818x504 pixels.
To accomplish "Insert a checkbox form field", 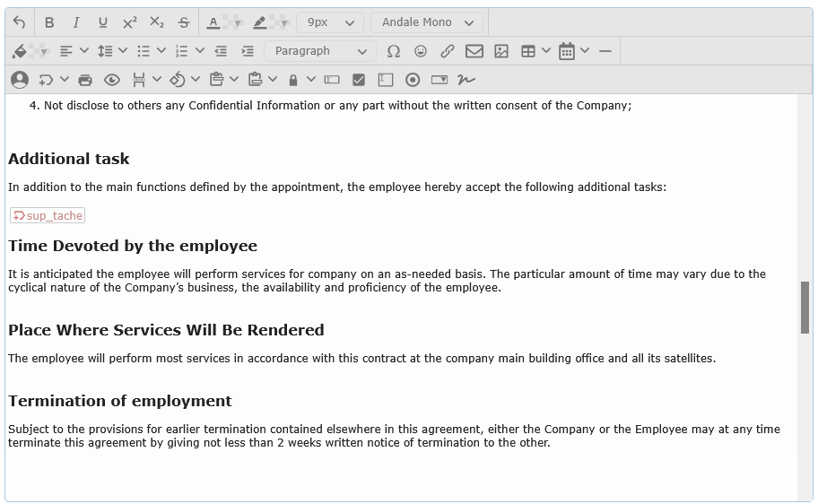I will click(x=359, y=80).
